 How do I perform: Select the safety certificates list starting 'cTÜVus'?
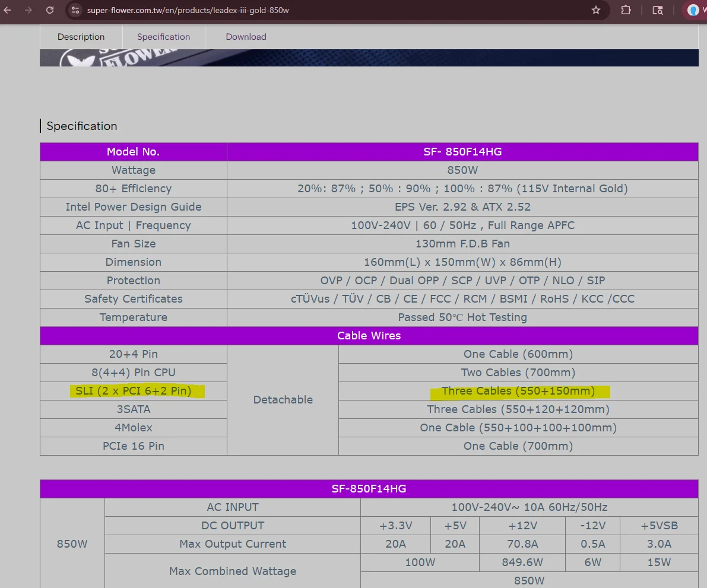pyautogui.click(x=462, y=299)
